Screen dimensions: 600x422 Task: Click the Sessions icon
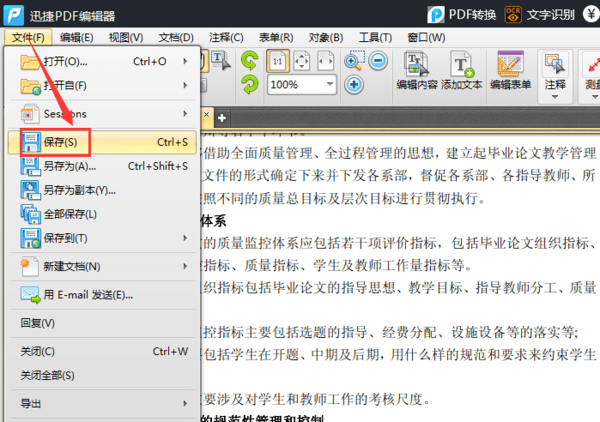point(30,114)
